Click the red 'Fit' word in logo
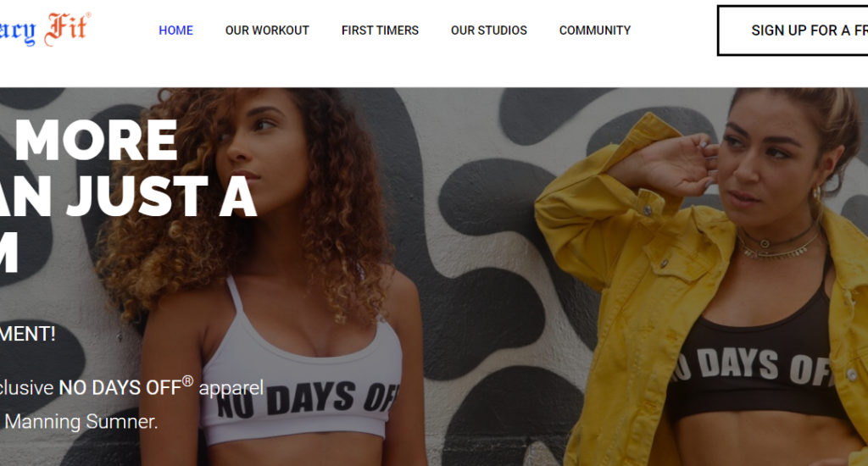This screenshot has height=466, width=868. 66,29
